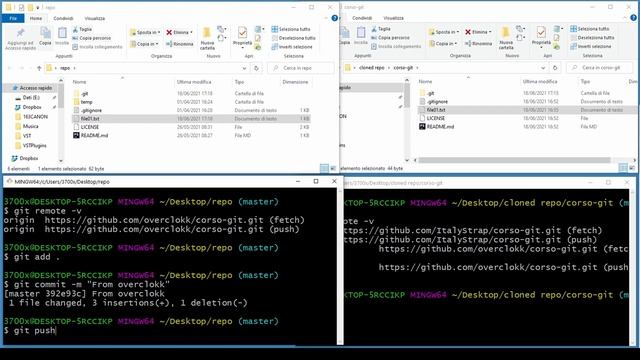
Task: Open Visualizza tab in corso-git window
Action: [x=393, y=18]
